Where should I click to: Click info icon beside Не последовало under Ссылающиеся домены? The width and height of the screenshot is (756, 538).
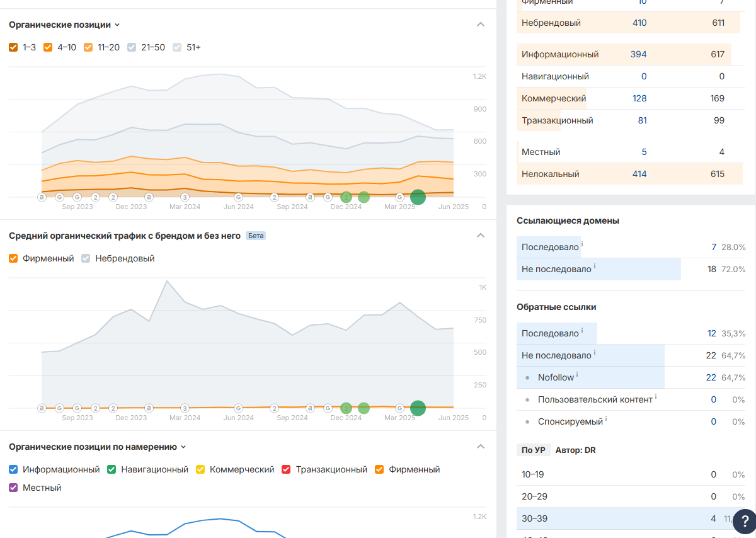click(595, 266)
